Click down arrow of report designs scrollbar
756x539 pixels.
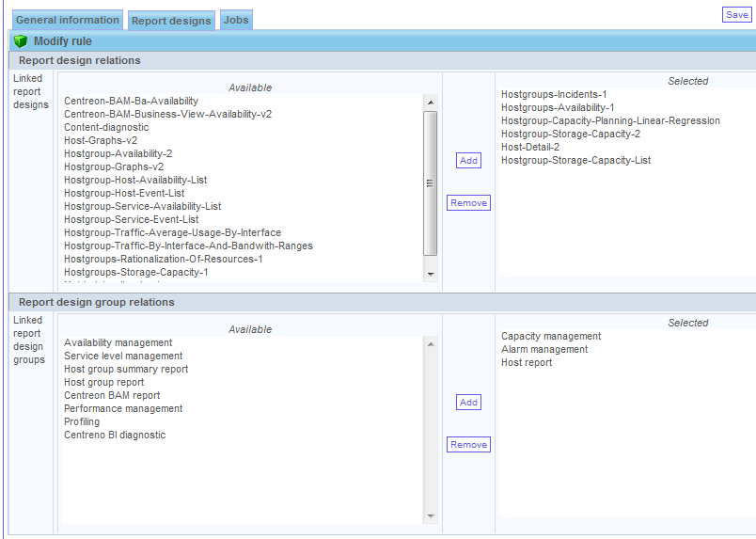click(431, 274)
